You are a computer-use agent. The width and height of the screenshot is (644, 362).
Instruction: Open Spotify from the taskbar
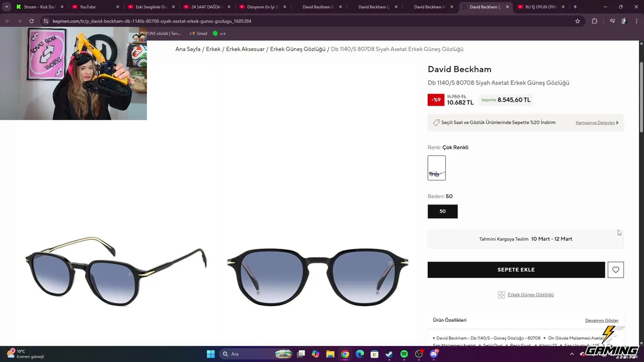point(404,354)
